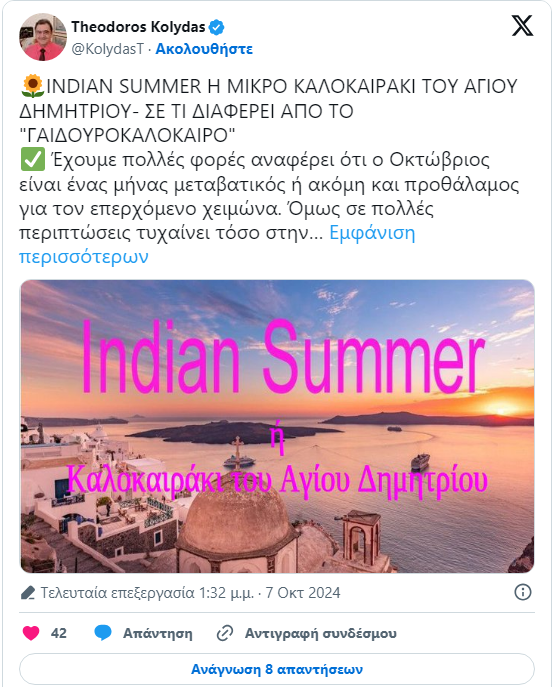
Task: Click the Theodoros Kolydas name
Action: click(x=138, y=27)
